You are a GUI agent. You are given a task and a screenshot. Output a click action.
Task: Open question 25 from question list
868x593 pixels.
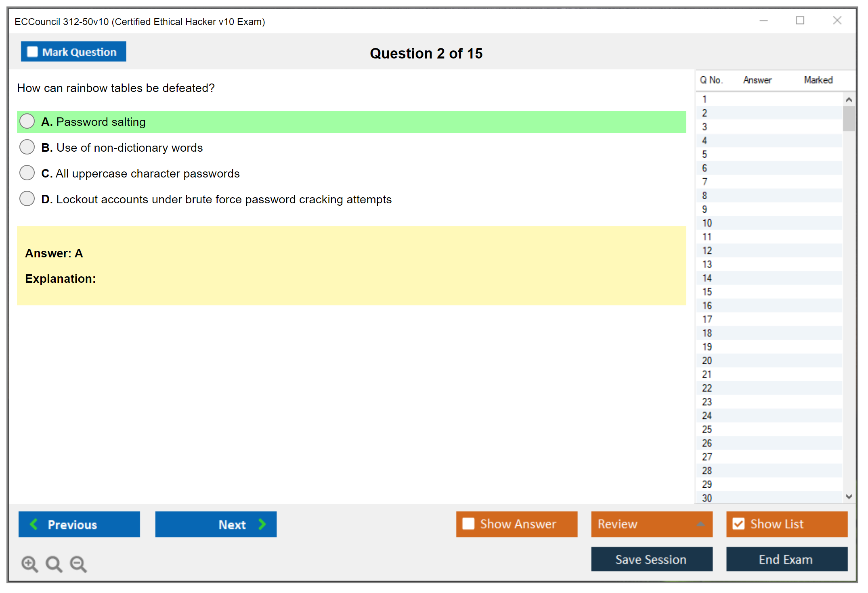click(707, 429)
